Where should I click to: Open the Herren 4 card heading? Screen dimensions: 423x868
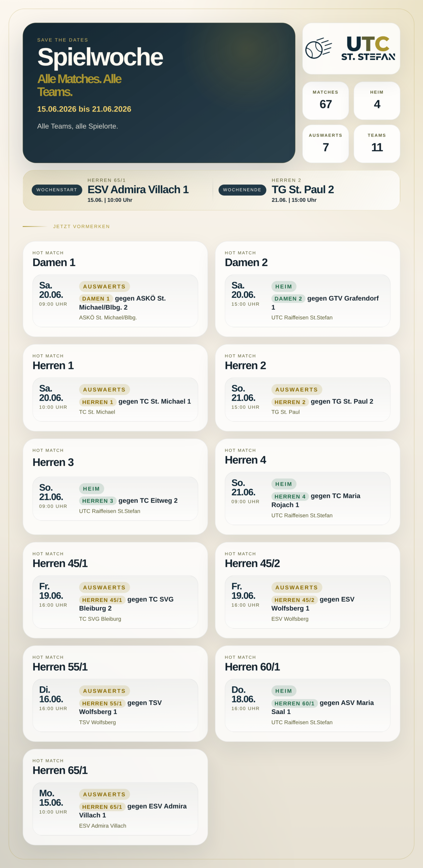click(x=245, y=460)
